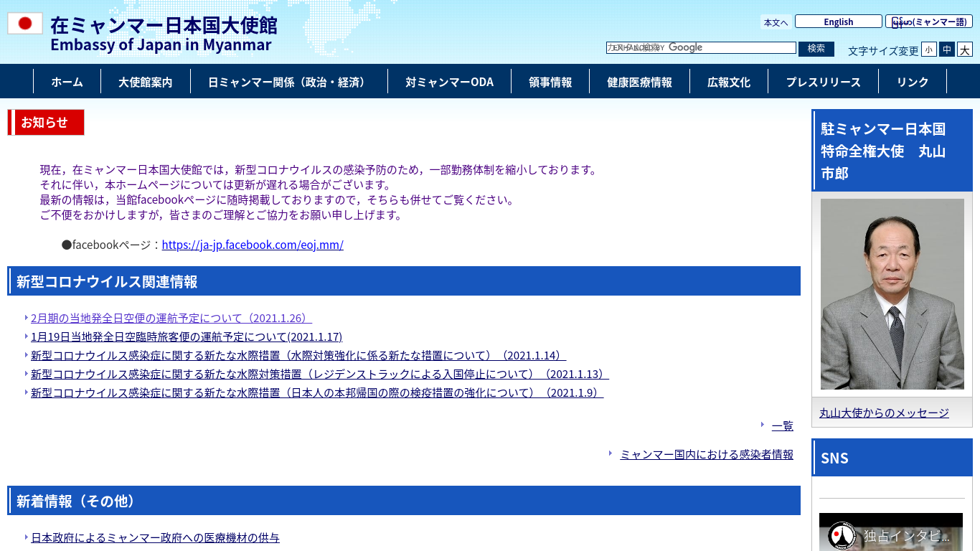Click the Japan flag icon in the header

click(x=25, y=24)
